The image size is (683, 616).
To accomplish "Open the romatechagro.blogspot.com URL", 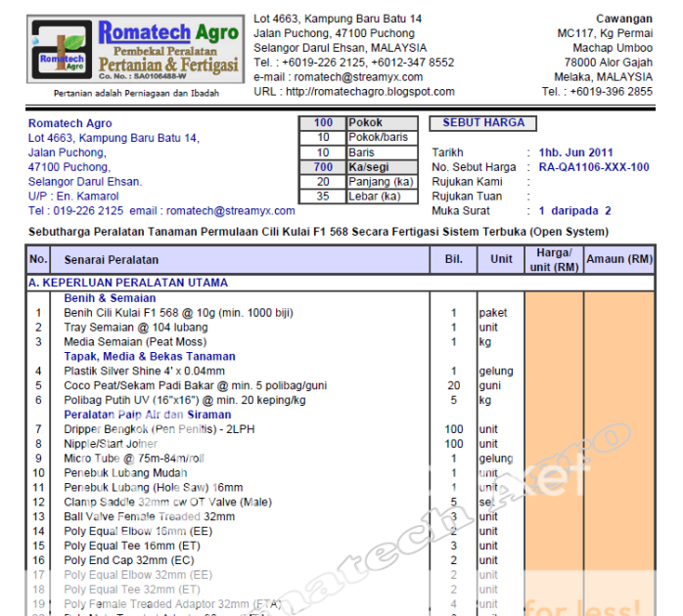I will coord(370,91).
